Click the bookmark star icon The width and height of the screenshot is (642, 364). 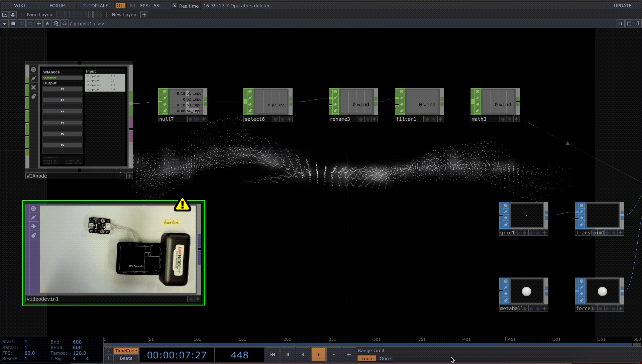[47, 23]
